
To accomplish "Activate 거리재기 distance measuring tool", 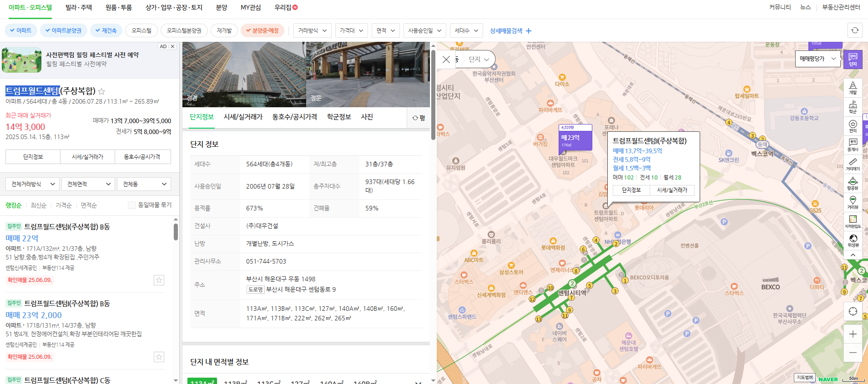I will 853,164.
